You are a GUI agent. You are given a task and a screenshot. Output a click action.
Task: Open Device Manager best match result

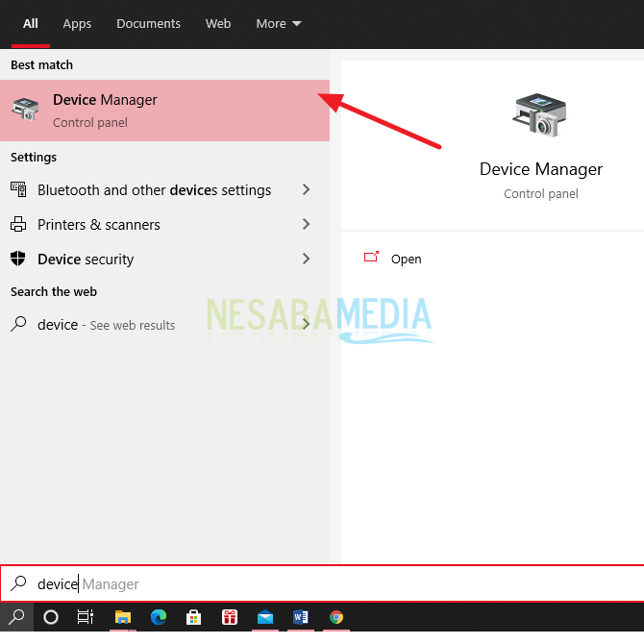click(164, 111)
